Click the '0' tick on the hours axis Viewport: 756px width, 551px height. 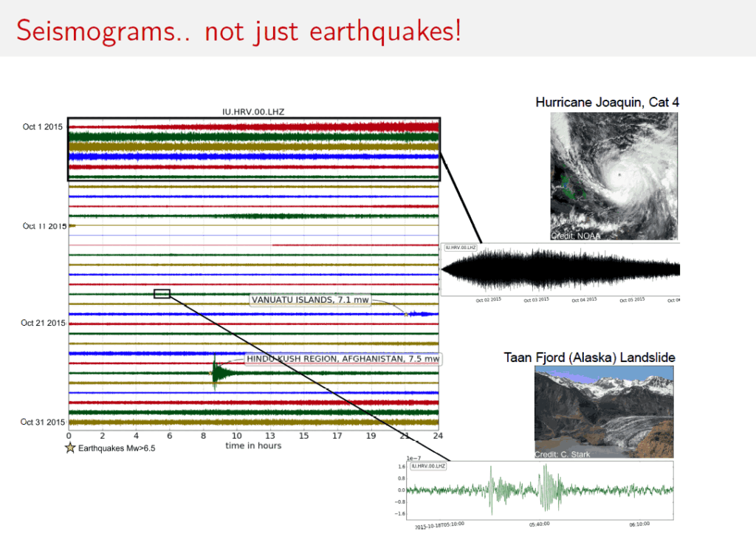coord(69,436)
